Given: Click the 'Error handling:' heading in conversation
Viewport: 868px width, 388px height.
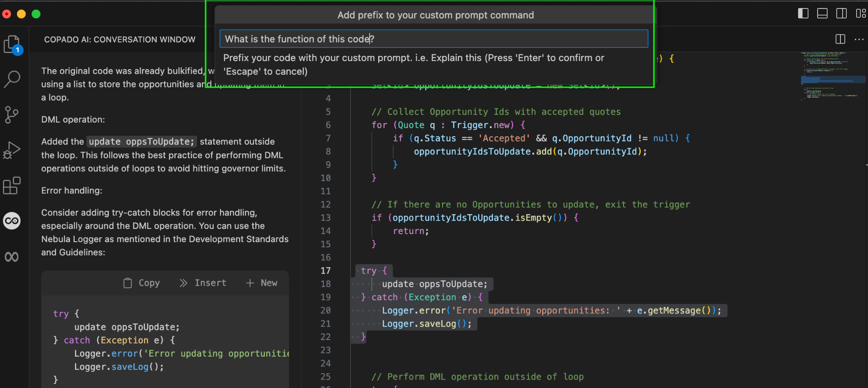Looking at the screenshot, I should point(72,190).
